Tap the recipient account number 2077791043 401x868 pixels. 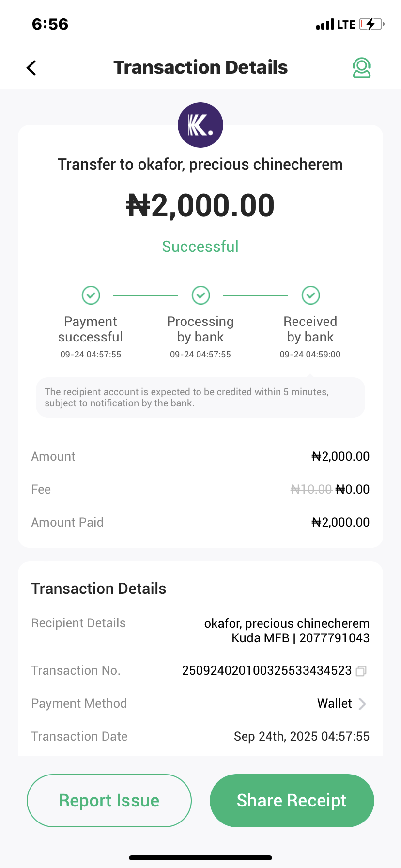pos(334,638)
